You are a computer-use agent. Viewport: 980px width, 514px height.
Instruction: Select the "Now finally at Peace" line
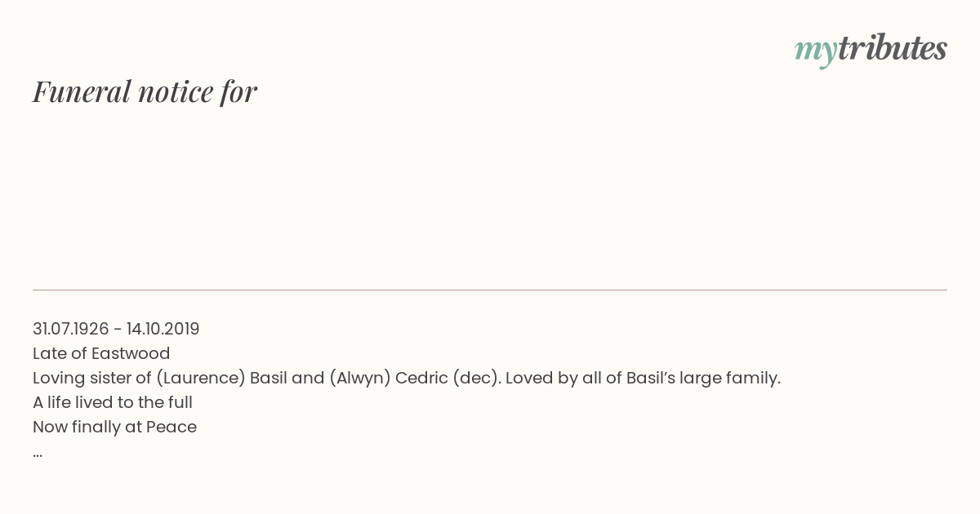click(x=114, y=427)
